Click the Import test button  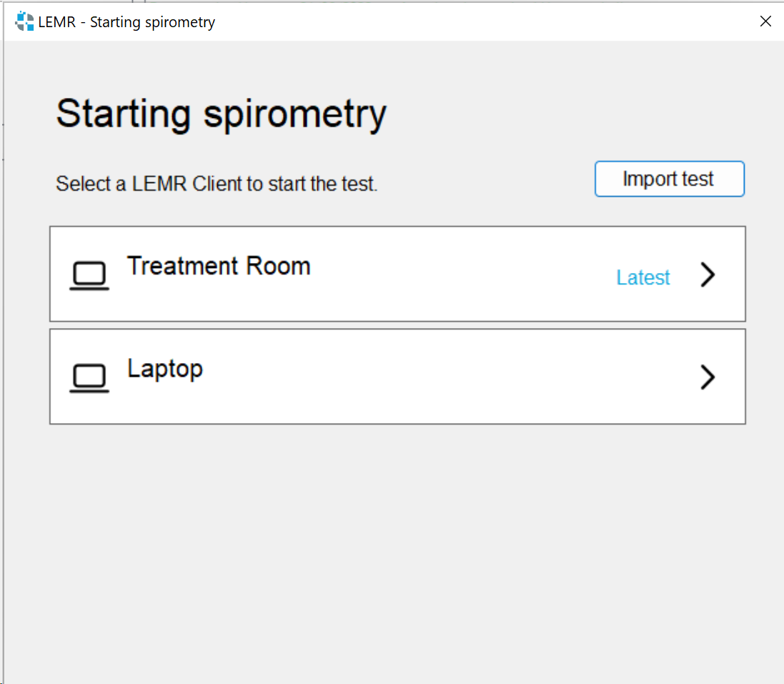pos(669,179)
